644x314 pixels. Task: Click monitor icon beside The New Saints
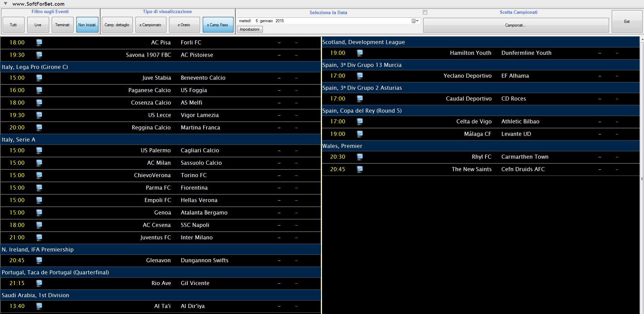click(x=360, y=169)
